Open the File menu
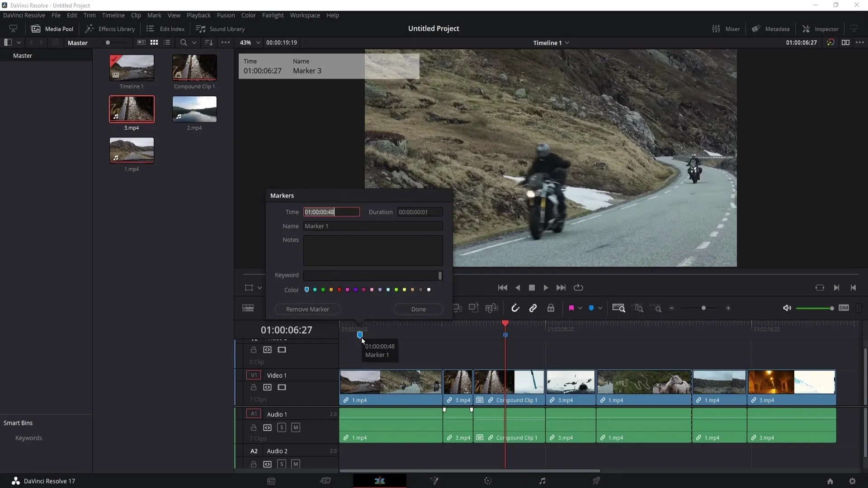 pyautogui.click(x=56, y=15)
